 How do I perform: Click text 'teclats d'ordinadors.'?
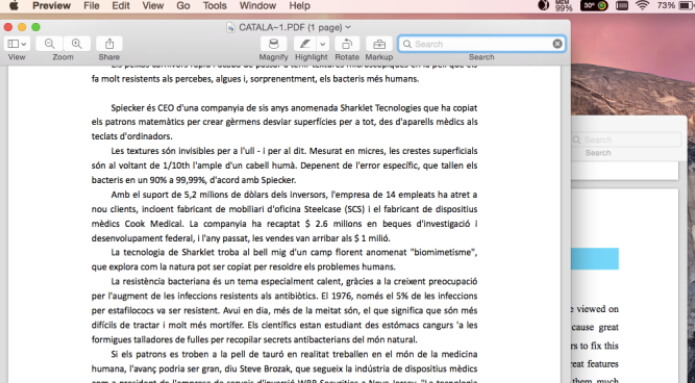132,137
